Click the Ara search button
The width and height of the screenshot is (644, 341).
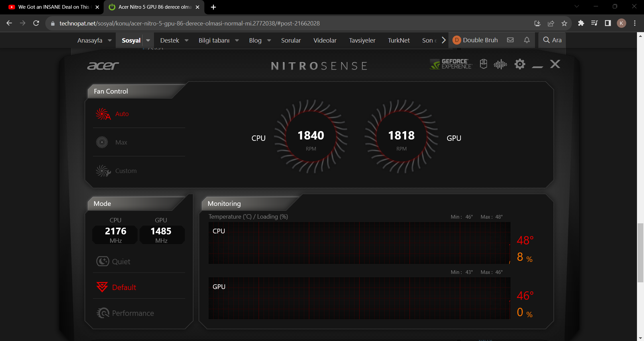pyautogui.click(x=552, y=40)
